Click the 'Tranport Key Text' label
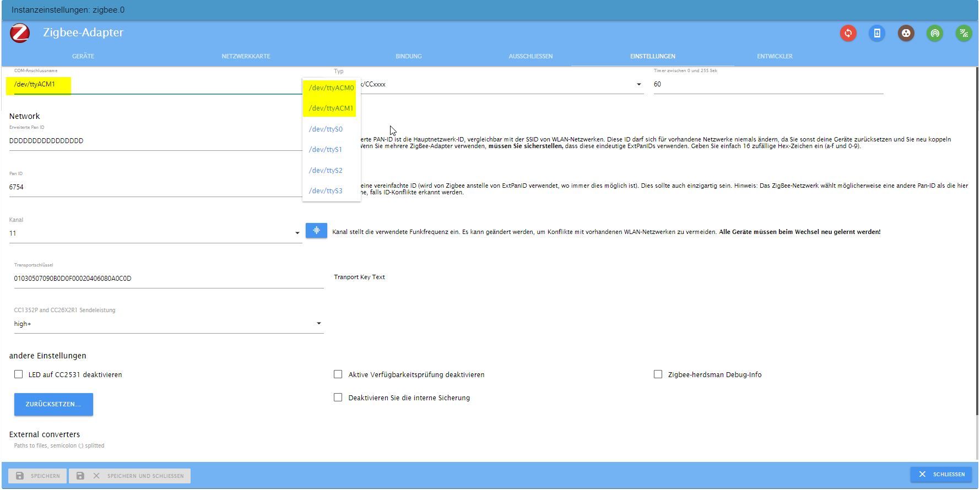 pyautogui.click(x=359, y=277)
